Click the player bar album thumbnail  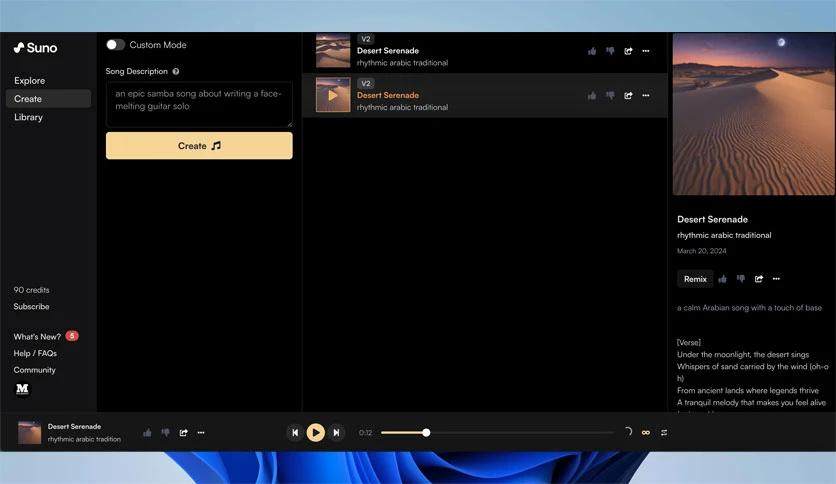point(29,432)
